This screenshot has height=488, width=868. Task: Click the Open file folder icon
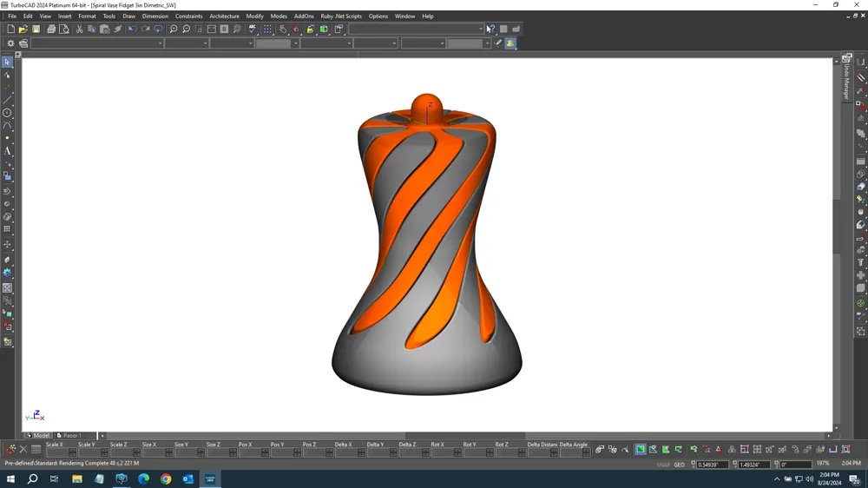tap(23, 30)
